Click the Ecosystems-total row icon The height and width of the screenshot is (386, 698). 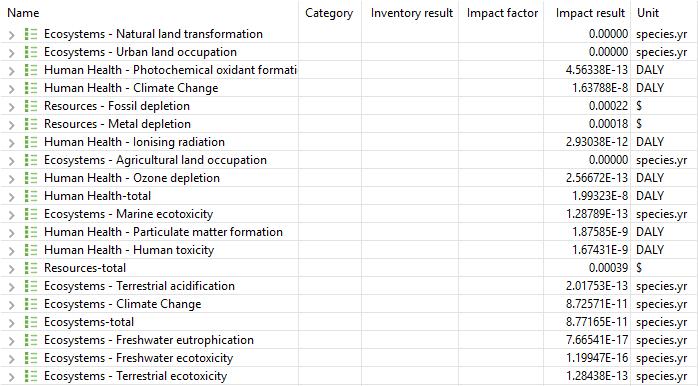click(x=31, y=322)
